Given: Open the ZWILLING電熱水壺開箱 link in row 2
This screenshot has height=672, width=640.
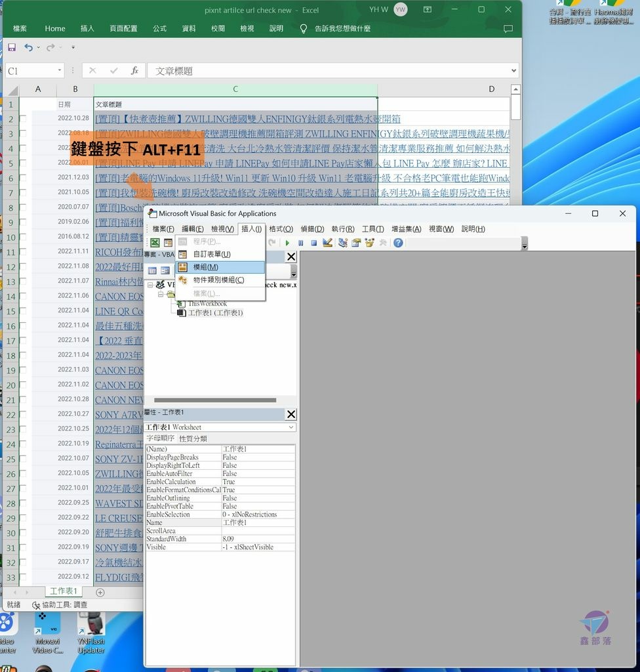Looking at the screenshot, I should (x=248, y=119).
